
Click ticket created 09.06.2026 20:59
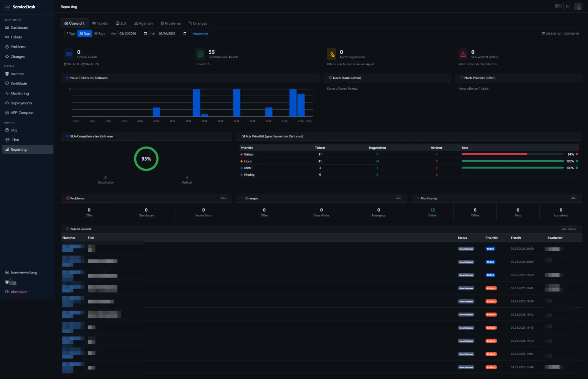pyautogui.click(x=322, y=249)
